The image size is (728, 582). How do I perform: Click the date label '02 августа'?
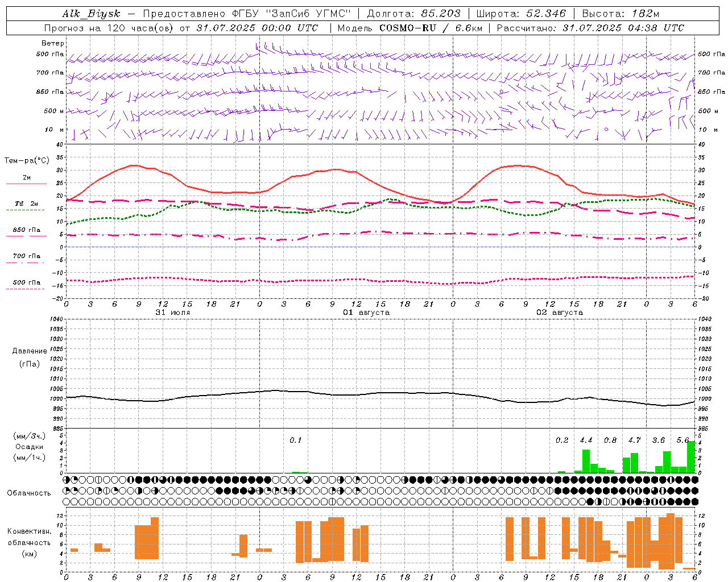click(559, 313)
